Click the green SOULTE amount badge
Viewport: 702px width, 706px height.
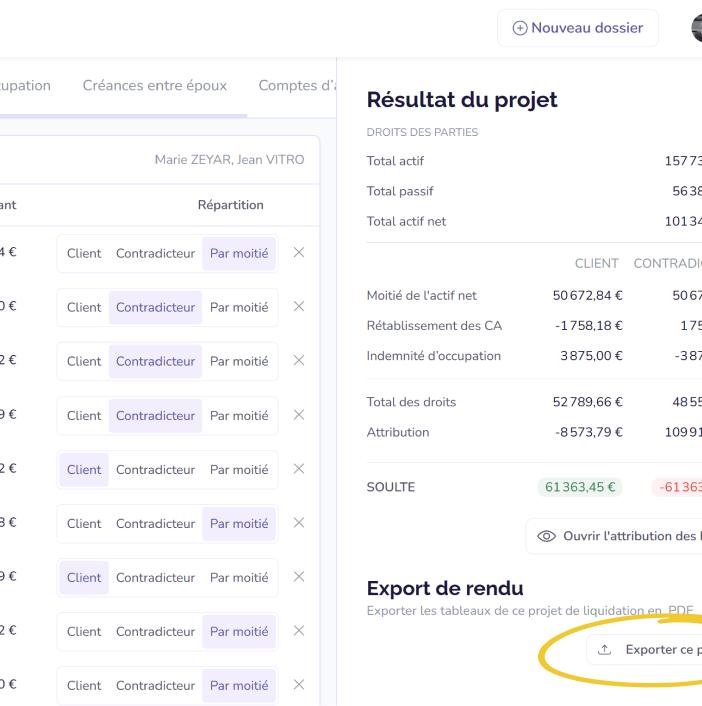[x=580, y=487]
